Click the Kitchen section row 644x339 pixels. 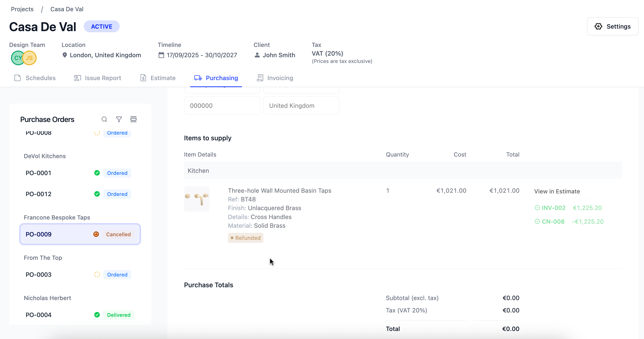pyautogui.click(x=403, y=171)
